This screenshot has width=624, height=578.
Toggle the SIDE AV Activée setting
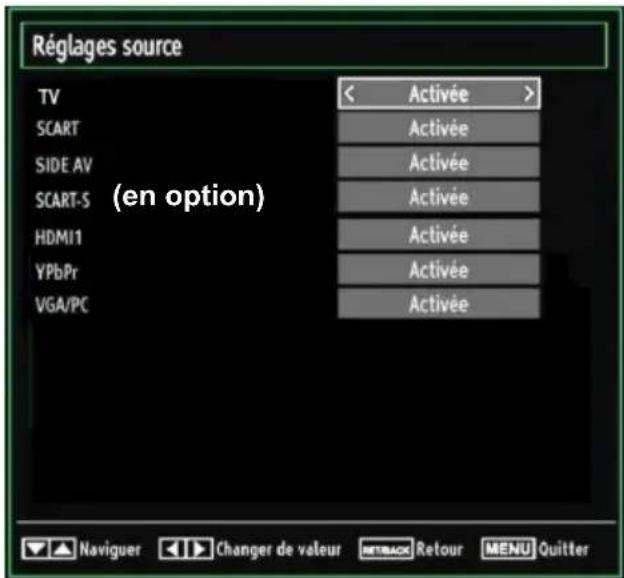pos(439,162)
